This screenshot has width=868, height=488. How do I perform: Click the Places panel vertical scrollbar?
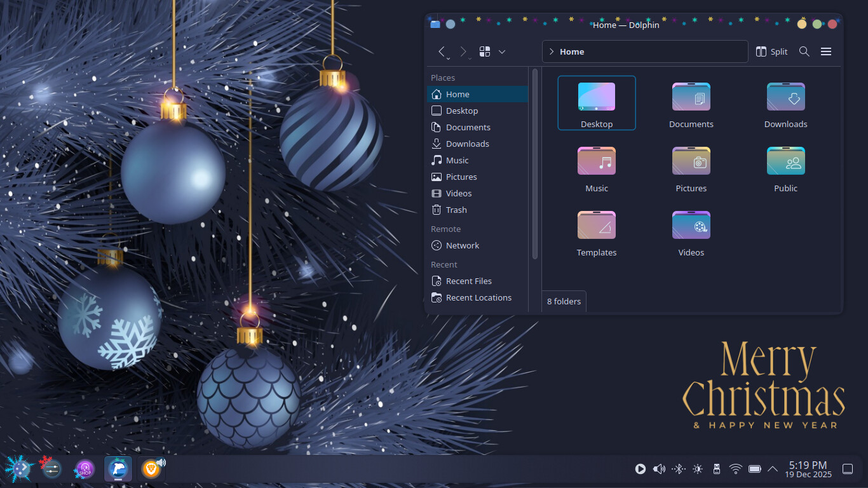[x=535, y=163]
